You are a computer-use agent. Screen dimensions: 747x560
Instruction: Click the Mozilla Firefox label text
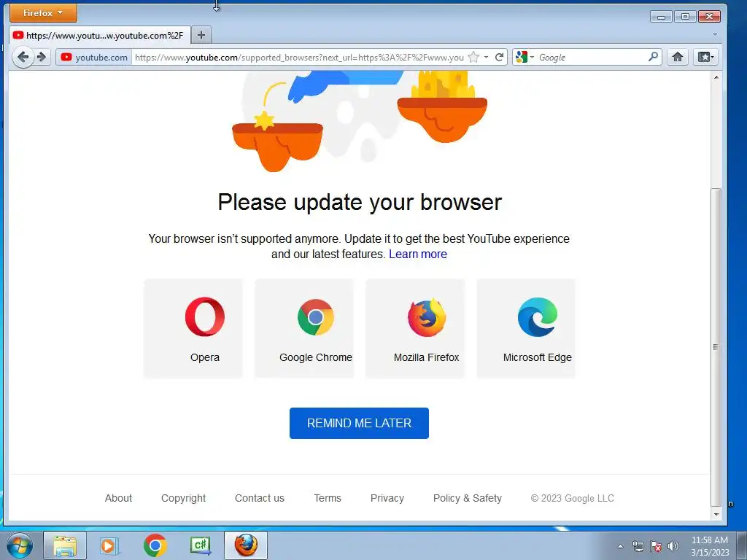pos(426,357)
